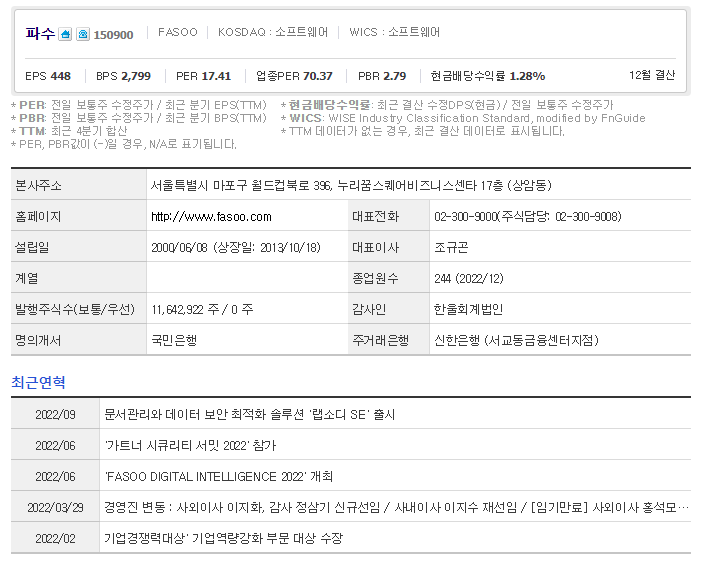Click the 설립일 row header
This screenshot has width=708, height=563.
79,247
